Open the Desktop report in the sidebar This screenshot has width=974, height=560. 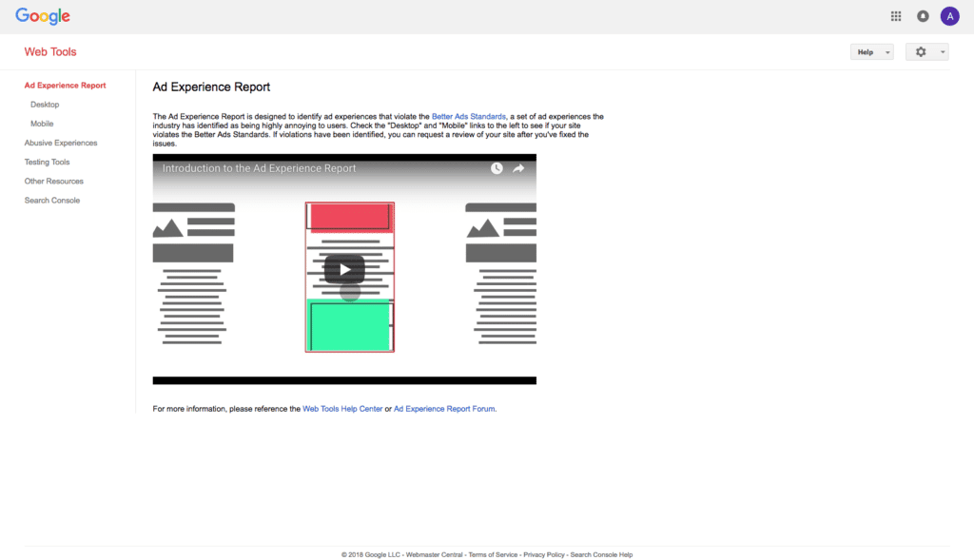coord(45,105)
